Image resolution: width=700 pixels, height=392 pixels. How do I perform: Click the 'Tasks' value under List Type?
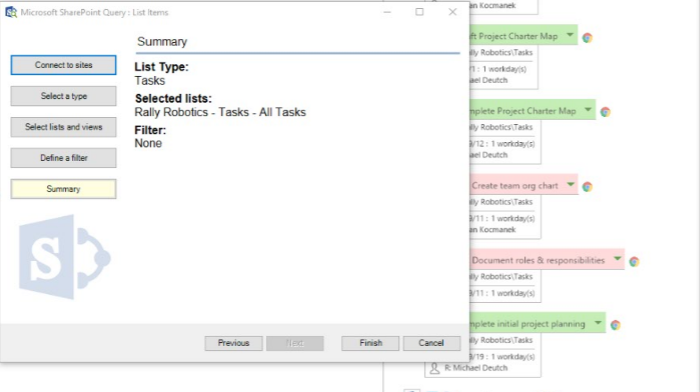[150, 81]
